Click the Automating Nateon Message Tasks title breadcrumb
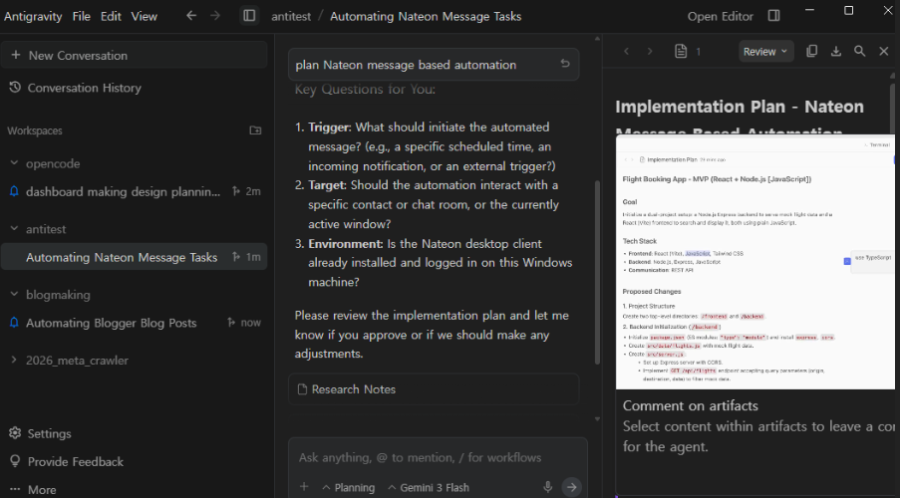 [x=426, y=16]
